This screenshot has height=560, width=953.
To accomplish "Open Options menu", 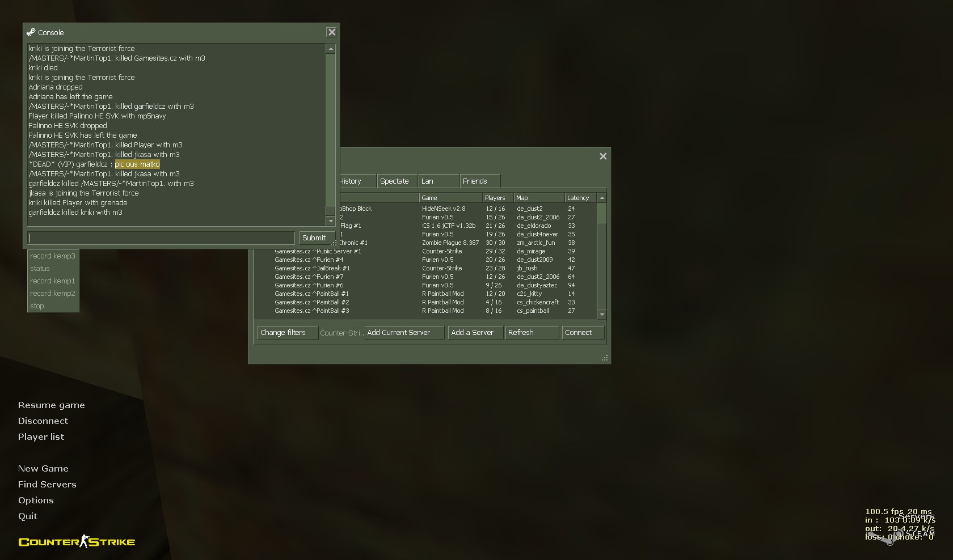I will pos(36,500).
